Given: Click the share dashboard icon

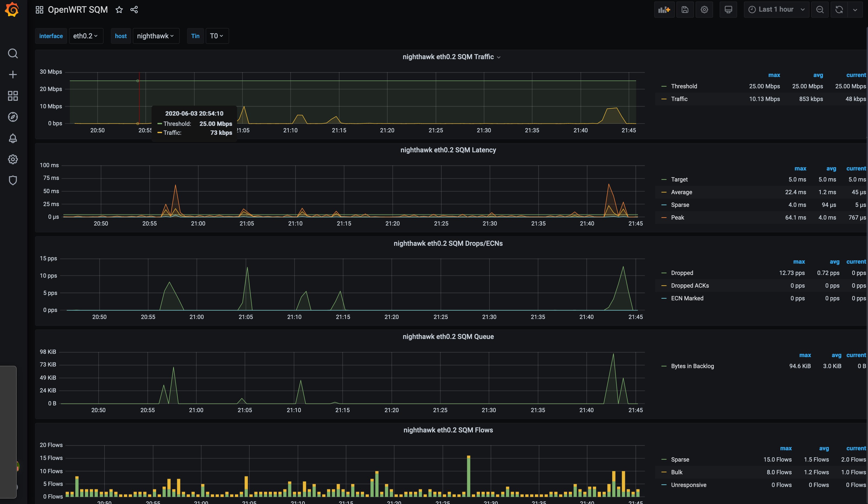Looking at the screenshot, I should (x=134, y=10).
